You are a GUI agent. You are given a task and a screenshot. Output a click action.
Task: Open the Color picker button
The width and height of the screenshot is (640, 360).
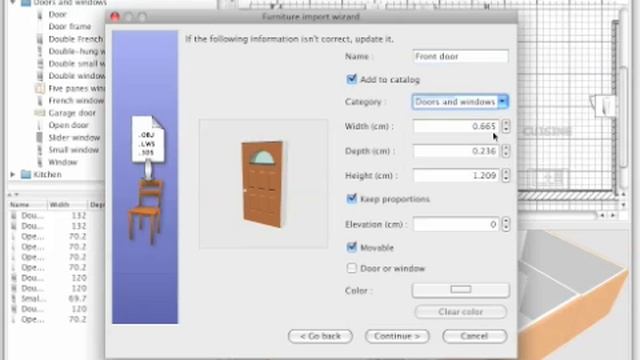(x=460, y=290)
